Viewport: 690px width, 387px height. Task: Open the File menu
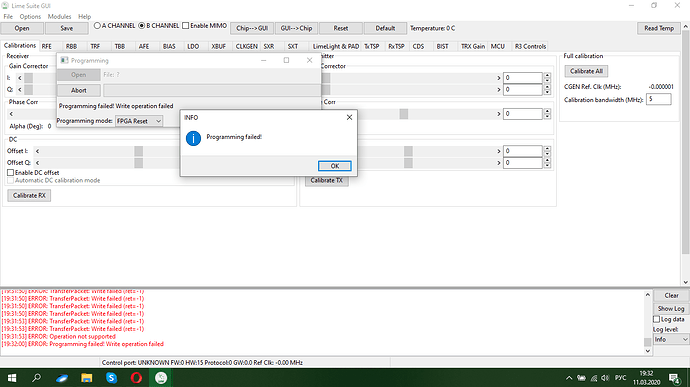(8, 16)
